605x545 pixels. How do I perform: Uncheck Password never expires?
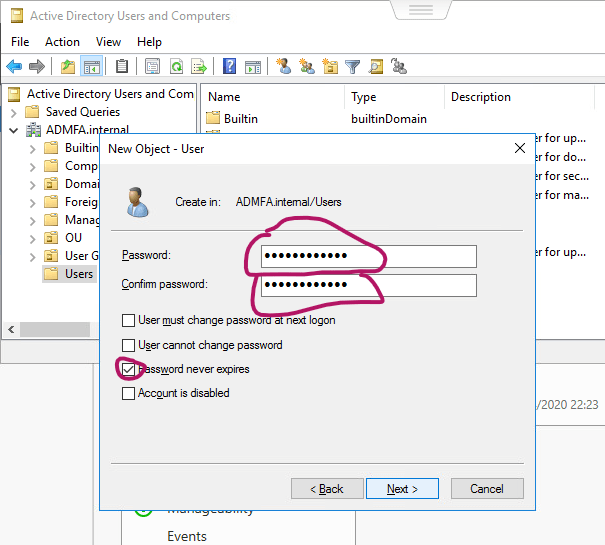pyautogui.click(x=128, y=369)
